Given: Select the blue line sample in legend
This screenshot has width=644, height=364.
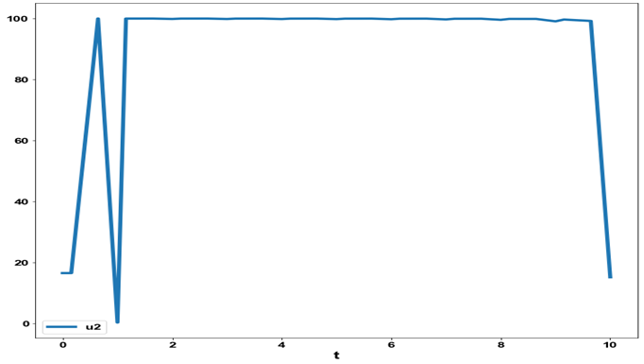Looking at the screenshot, I should click(61, 327).
